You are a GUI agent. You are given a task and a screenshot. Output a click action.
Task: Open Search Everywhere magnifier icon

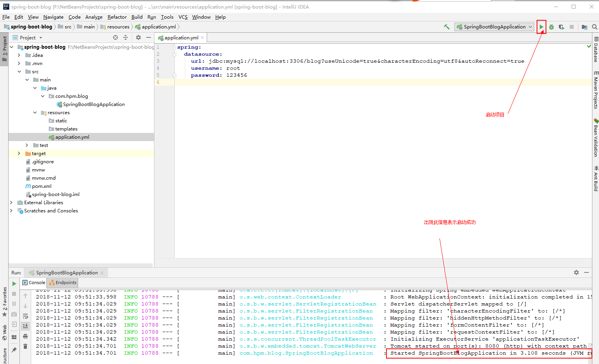(594, 27)
